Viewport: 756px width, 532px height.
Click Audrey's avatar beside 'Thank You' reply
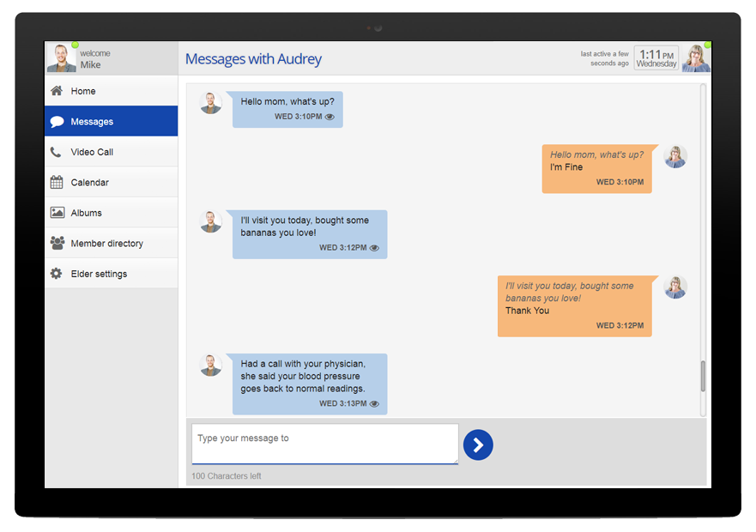[x=675, y=287]
